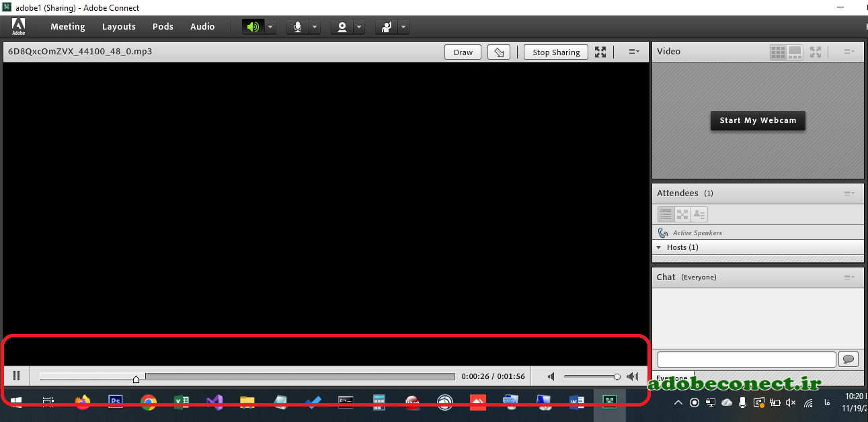Toggle the microphone in the top toolbar
Viewport: 868px width, 422px height.
(297, 27)
